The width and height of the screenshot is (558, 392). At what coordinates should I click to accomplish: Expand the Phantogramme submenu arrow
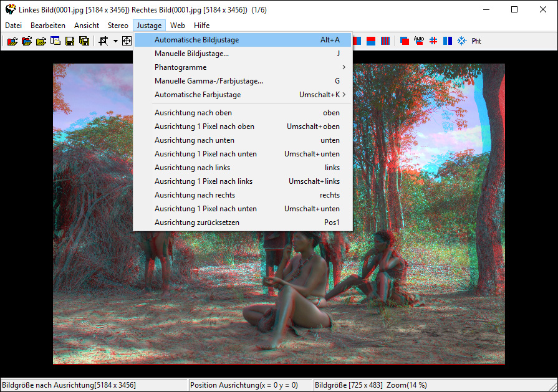click(x=344, y=67)
